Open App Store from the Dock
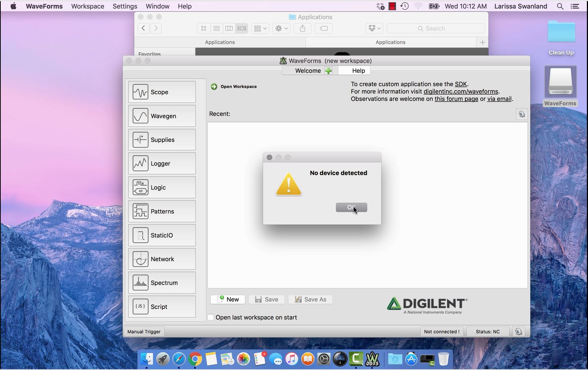This screenshot has width=588, height=370. click(411, 359)
